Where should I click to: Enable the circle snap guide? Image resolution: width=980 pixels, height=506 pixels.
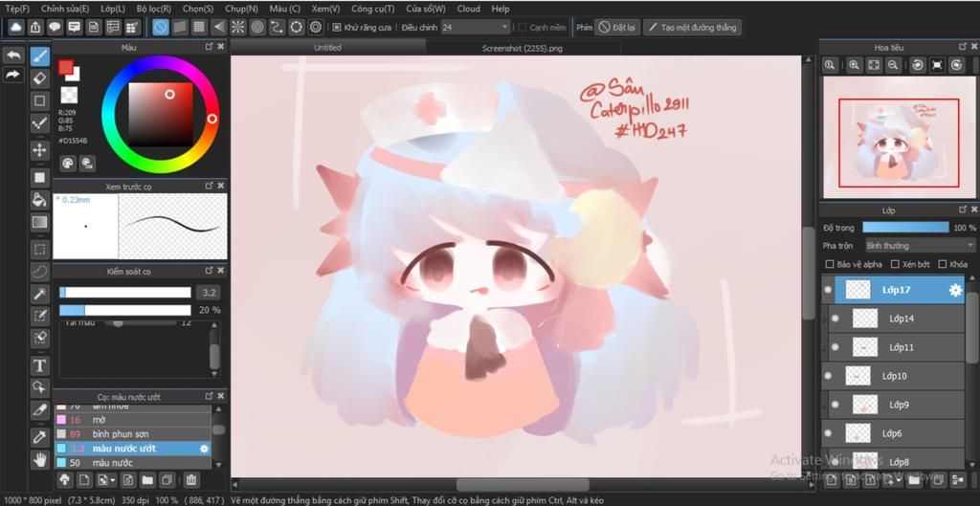click(x=257, y=28)
